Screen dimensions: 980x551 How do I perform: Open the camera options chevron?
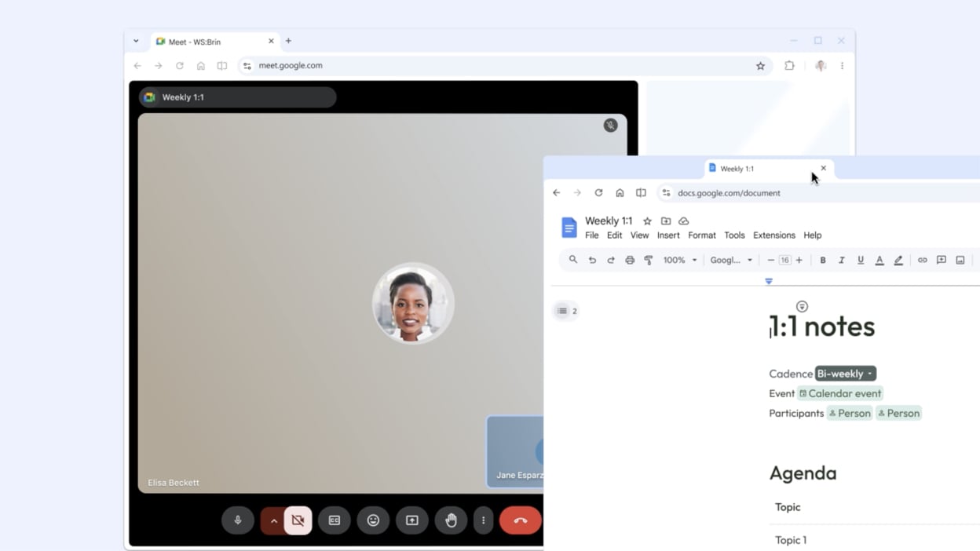point(273,520)
